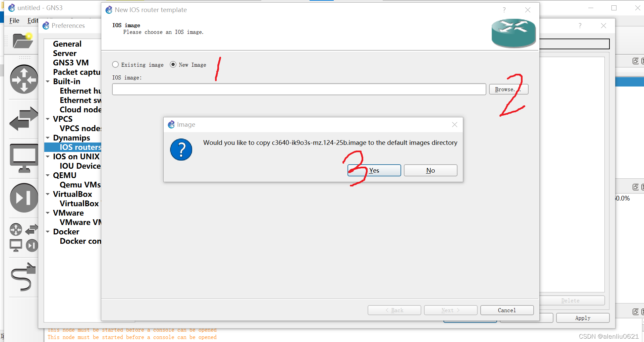Click Next button in wizard
The height and width of the screenshot is (342, 644).
click(450, 310)
